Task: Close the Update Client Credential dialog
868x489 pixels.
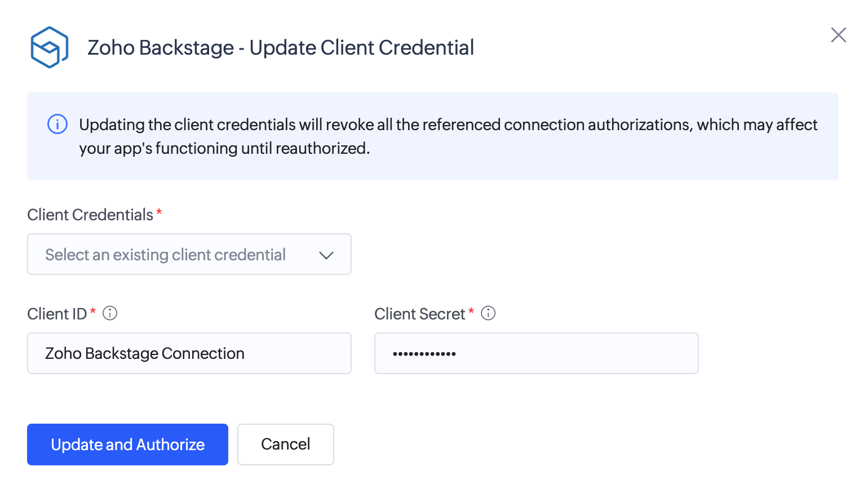Action: coord(838,35)
